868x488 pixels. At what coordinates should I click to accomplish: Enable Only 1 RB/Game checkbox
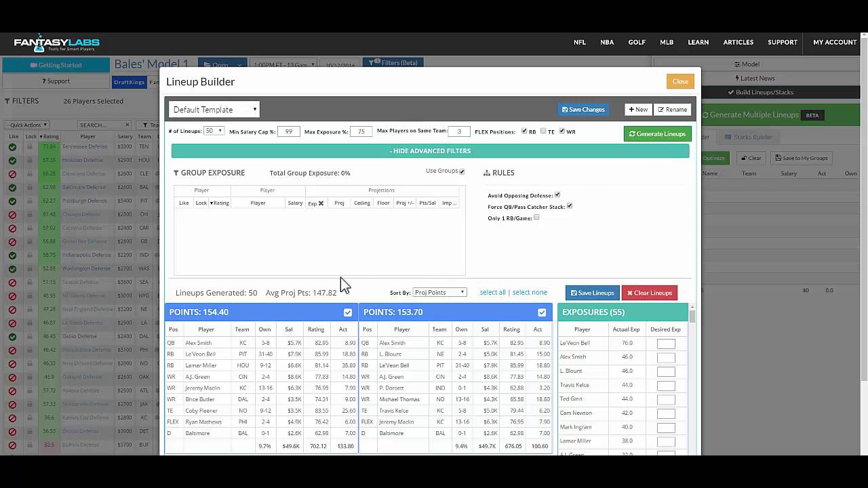tap(536, 218)
